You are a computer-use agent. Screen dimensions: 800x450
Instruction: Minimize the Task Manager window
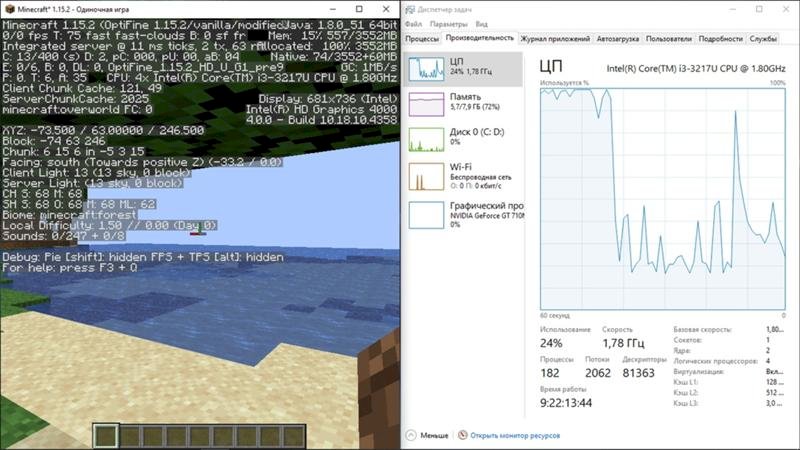[733, 9]
